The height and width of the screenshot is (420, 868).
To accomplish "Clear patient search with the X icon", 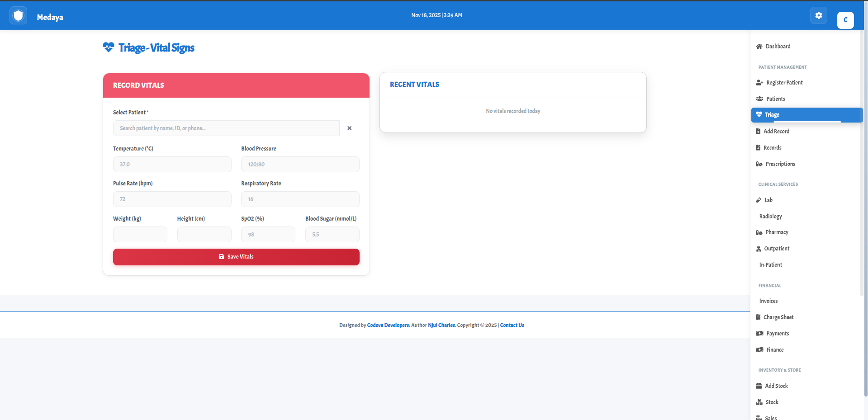I will point(349,128).
